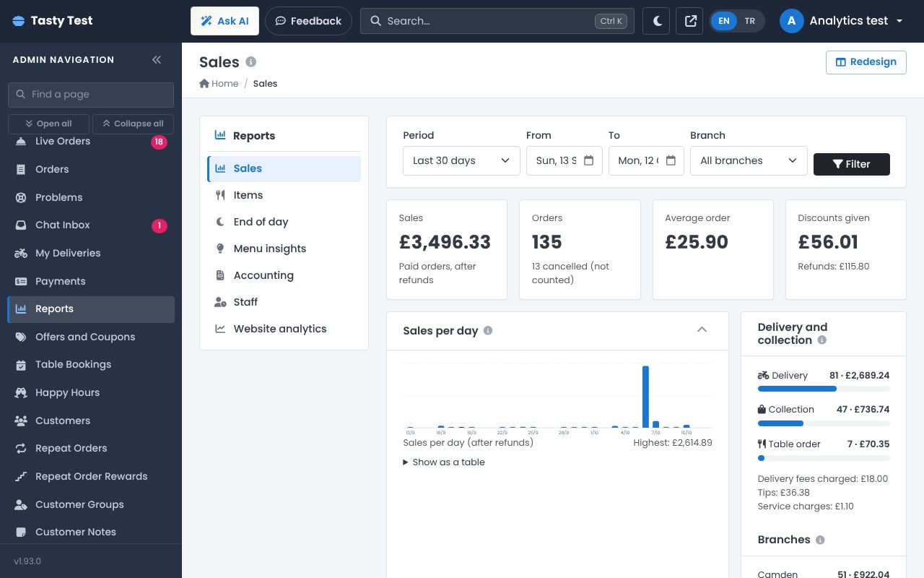
Task: Go to Table Bookings in sidebar
Action: point(91,365)
